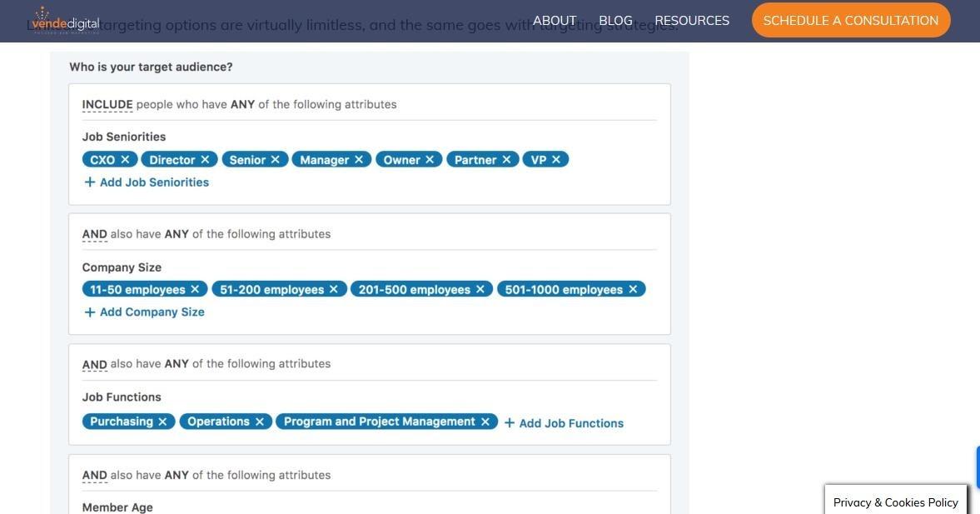Screen dimensions: 980x514
Task: Expand Add Job Seniorities options
Action: tap(147, 182)
